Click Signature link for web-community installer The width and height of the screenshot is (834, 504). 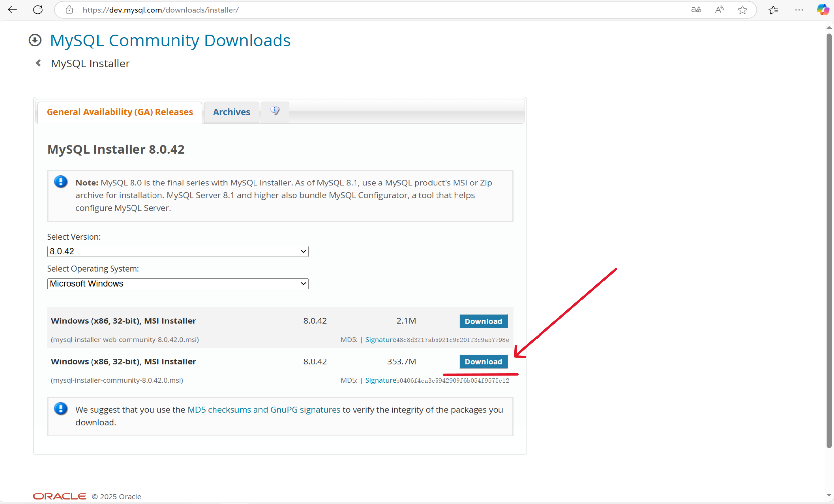tap(380, 339)
